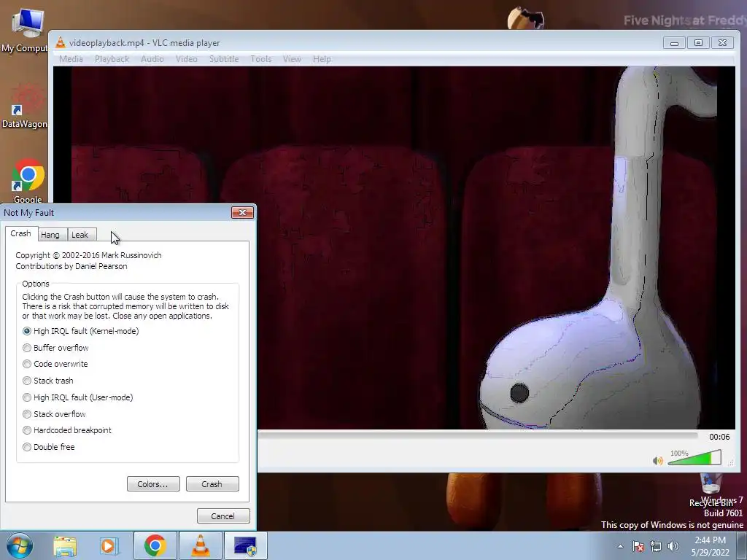Launch Windows Media Player from taskbar
The width and height of the screenshot is (747, 560).
point(109,546)
